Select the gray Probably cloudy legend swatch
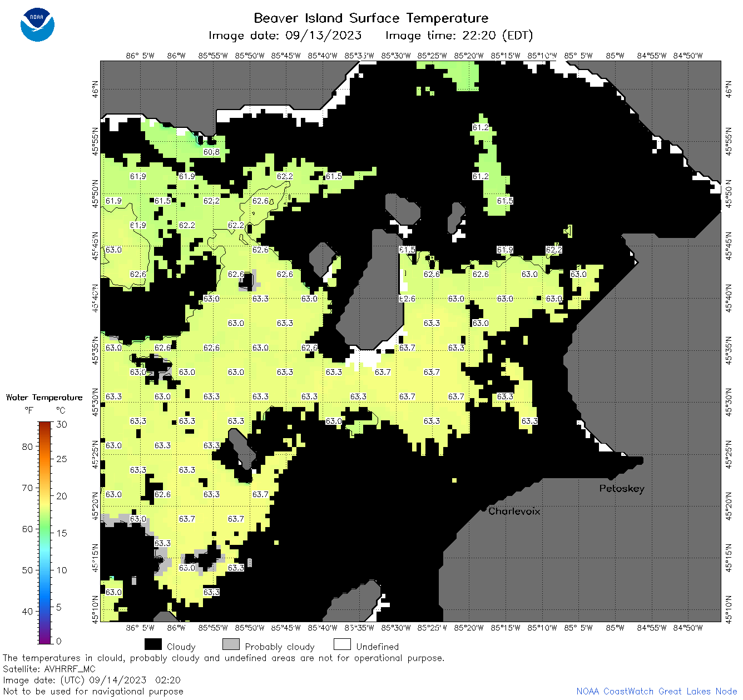The width and height of the screenshot is (743, 700). (x=231, y=644)
